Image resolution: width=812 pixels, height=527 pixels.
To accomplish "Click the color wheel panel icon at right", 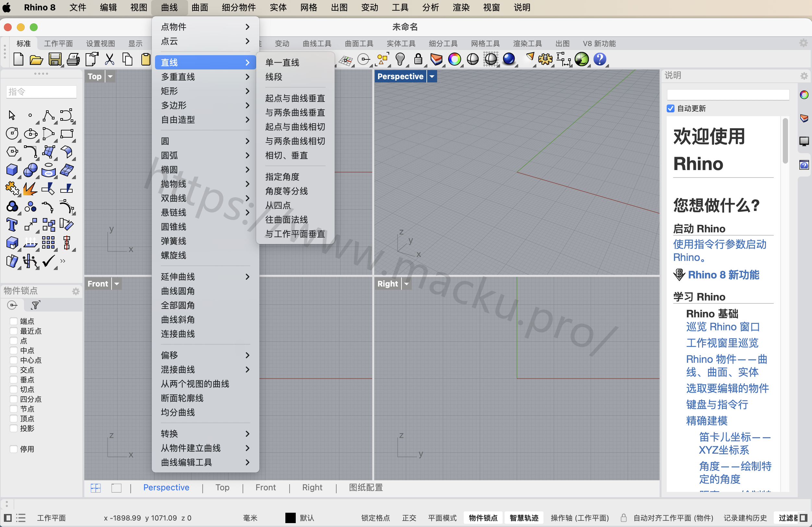I will [804, 94].
